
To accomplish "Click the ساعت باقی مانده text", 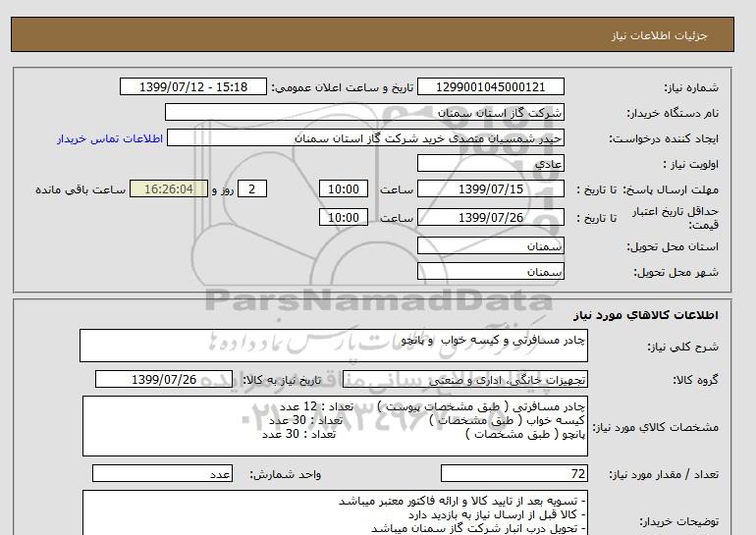I will 81,189.
